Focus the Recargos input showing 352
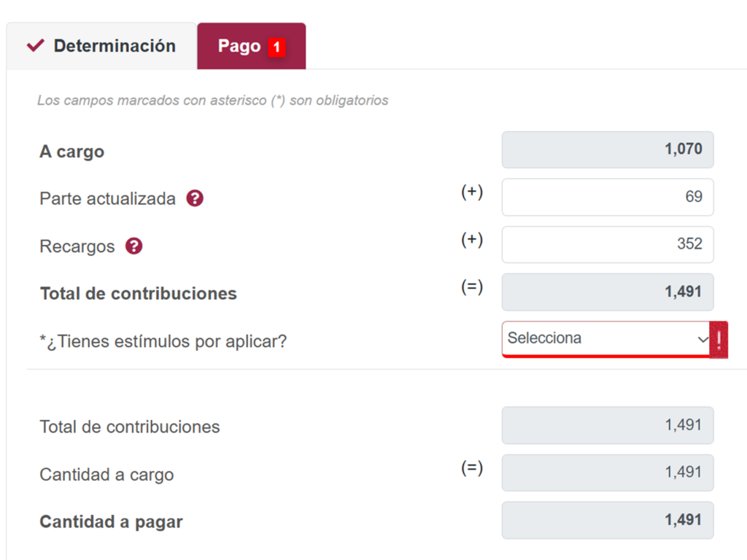747x560 pixels. [607, 244]
